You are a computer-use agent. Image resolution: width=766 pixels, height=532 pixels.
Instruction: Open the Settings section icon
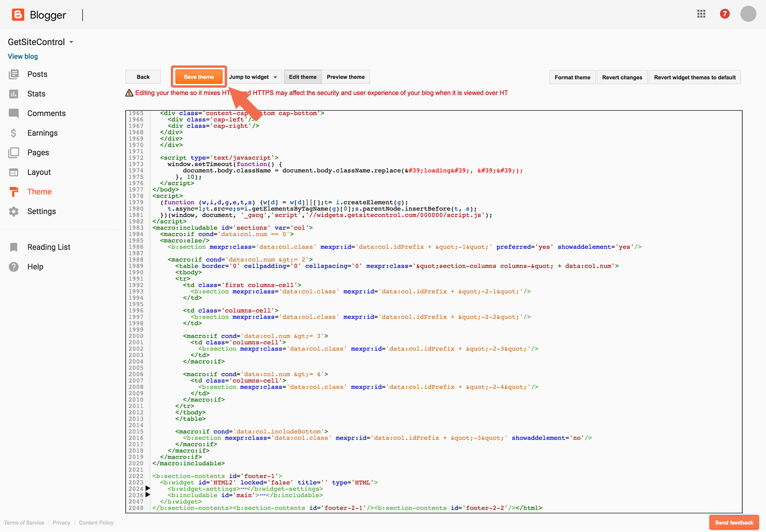[14, 211]
